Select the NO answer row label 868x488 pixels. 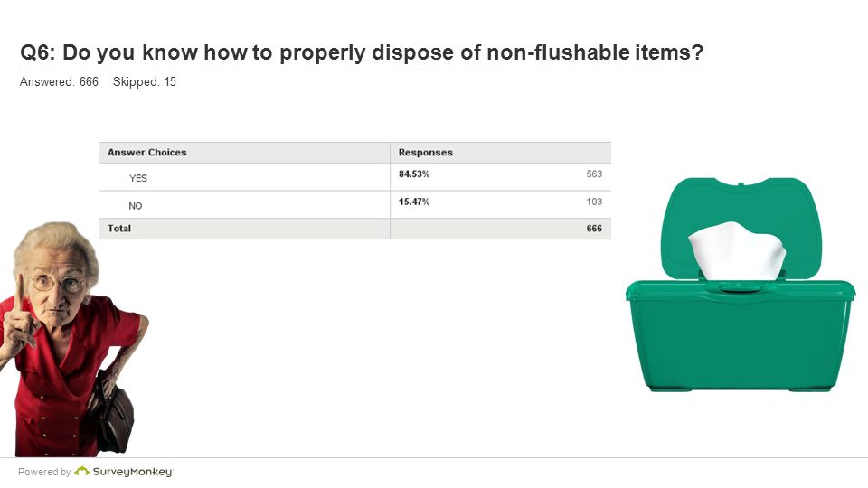(135, 206)
